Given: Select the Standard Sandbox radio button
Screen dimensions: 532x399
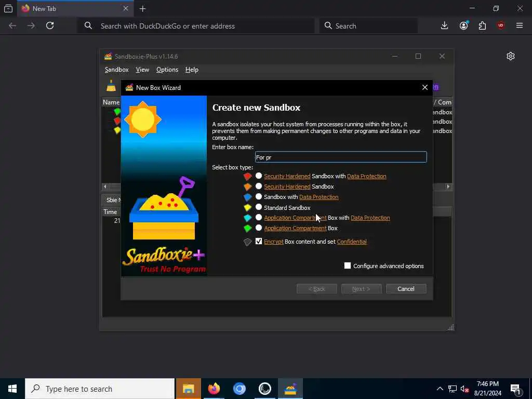Looking at the screenshot, I should tap(259, 207).
